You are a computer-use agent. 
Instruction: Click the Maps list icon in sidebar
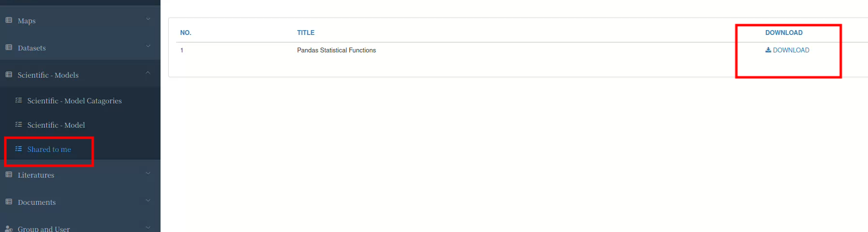coord(9,20)
